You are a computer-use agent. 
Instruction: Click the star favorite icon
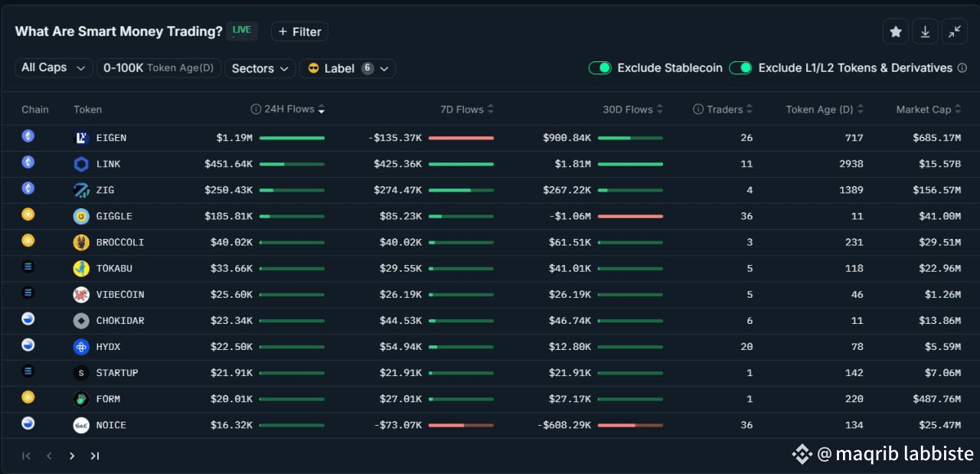point(895,31)
